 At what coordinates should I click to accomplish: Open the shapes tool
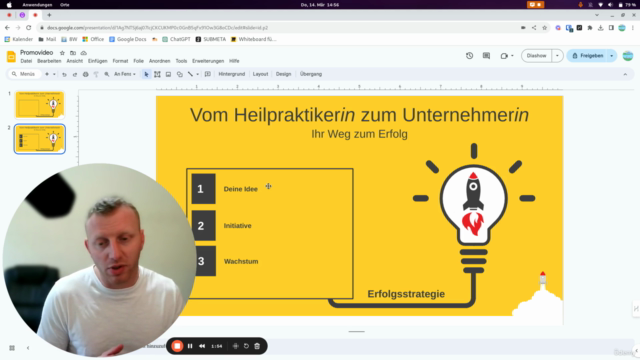click(x=180, y=74)
